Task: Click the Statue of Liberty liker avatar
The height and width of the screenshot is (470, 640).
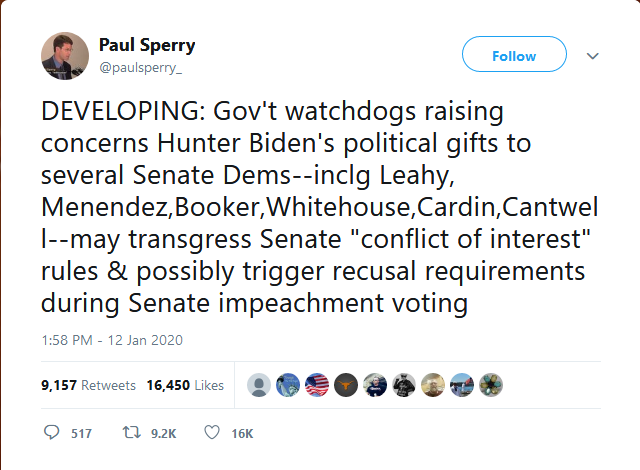Action: pos(288,385)
